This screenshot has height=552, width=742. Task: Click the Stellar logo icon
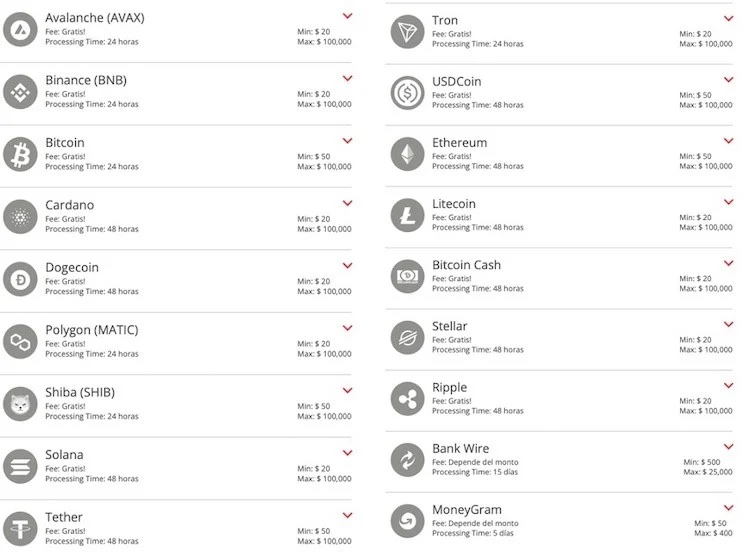407,337
